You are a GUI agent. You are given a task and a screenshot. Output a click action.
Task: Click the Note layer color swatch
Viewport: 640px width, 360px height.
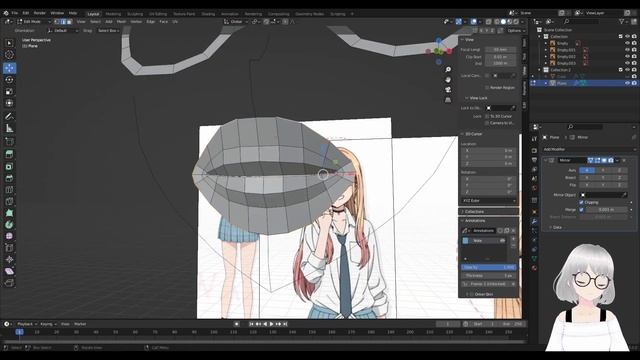click(x=466, y=241)
